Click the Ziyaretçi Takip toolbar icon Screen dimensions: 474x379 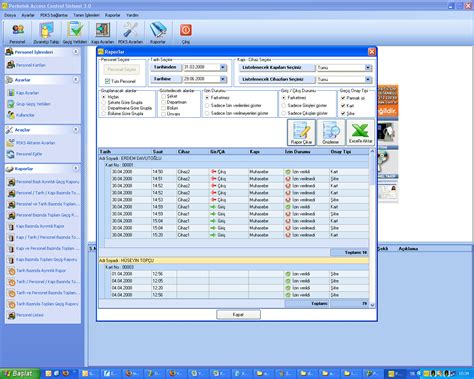(46, 33)
